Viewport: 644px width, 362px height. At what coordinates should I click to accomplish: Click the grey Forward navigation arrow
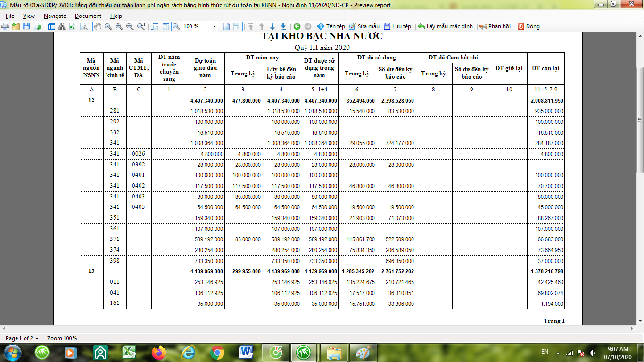click(308, 26)
